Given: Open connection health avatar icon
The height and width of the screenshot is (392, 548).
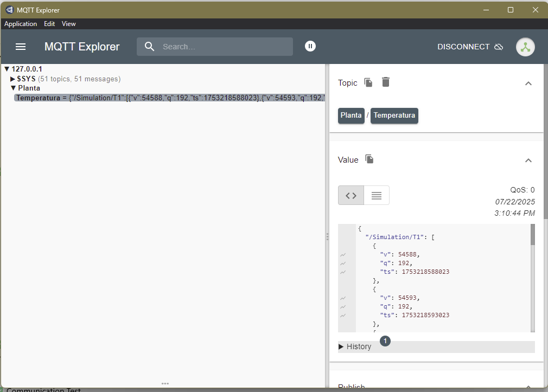Looking at the screenshot, I should 525,47.
